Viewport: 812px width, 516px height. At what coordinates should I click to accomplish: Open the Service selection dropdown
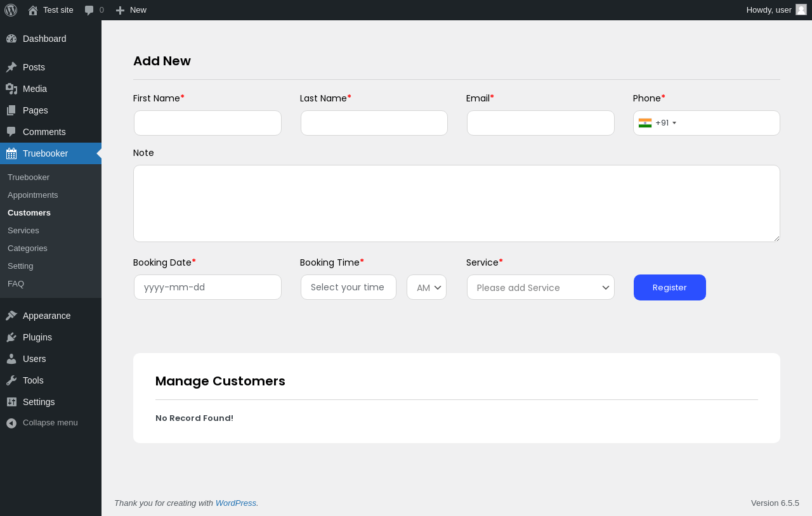point(540,288)
